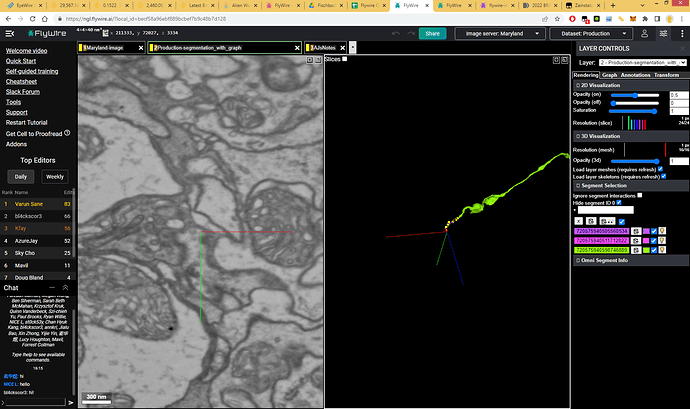
Task: Open the Layer selection dropdown
Action: pos(642,63)
